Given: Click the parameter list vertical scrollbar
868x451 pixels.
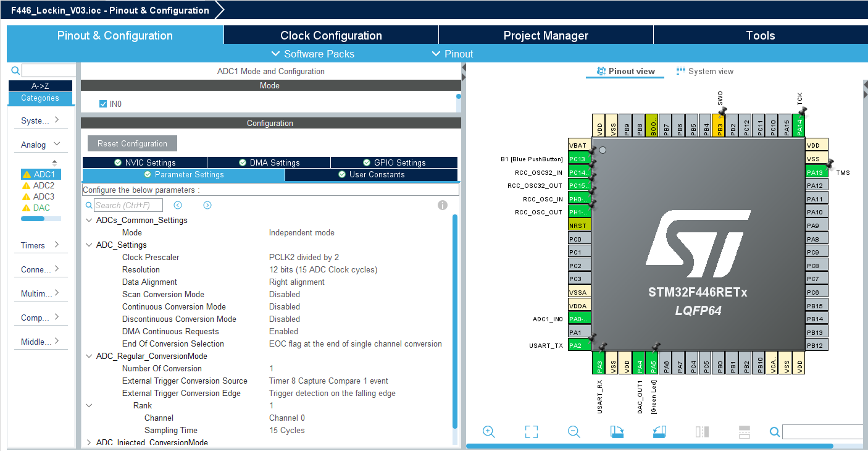Looking at the screenshot, I should (455, 321).
